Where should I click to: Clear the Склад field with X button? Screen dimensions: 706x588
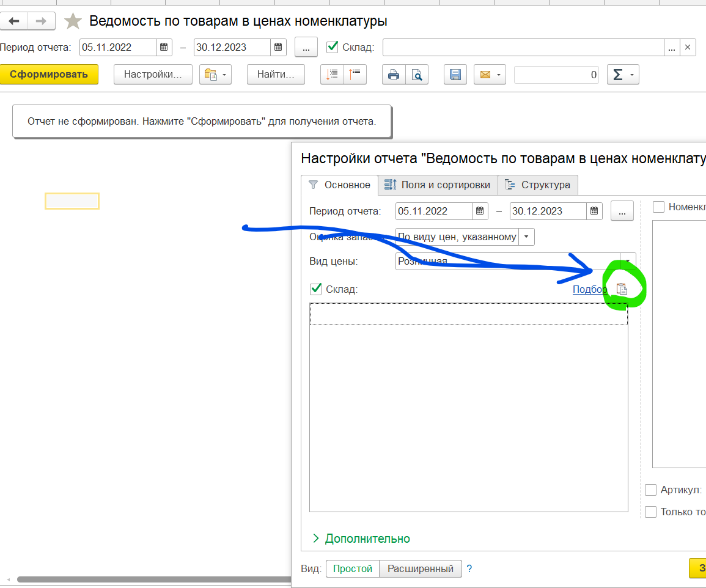pyautogui.click(x=688, y=47)
